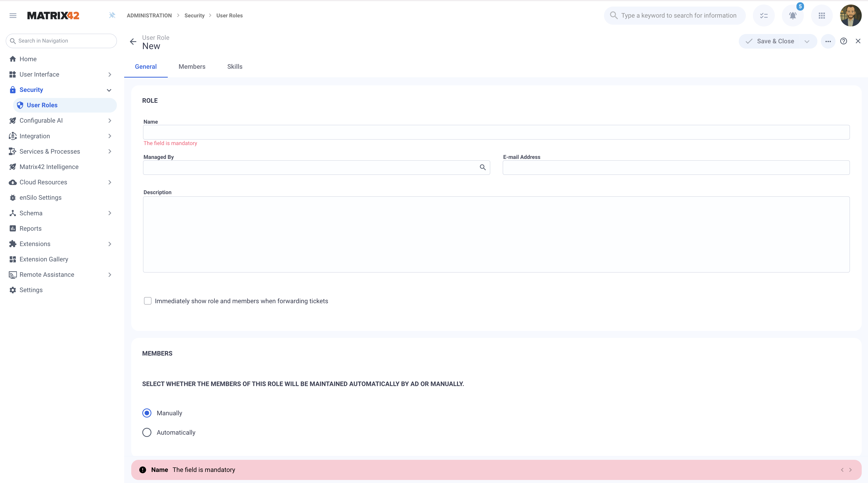Click the task checklist icon in header

point(763,16)
